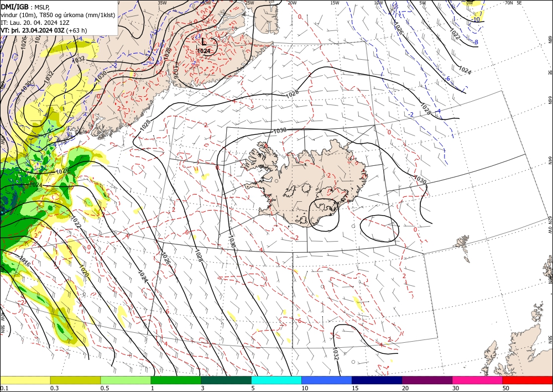The height and width of the screenshot is (392, 553).
Task: Click the legend value '0.1'
Action: 4,388
